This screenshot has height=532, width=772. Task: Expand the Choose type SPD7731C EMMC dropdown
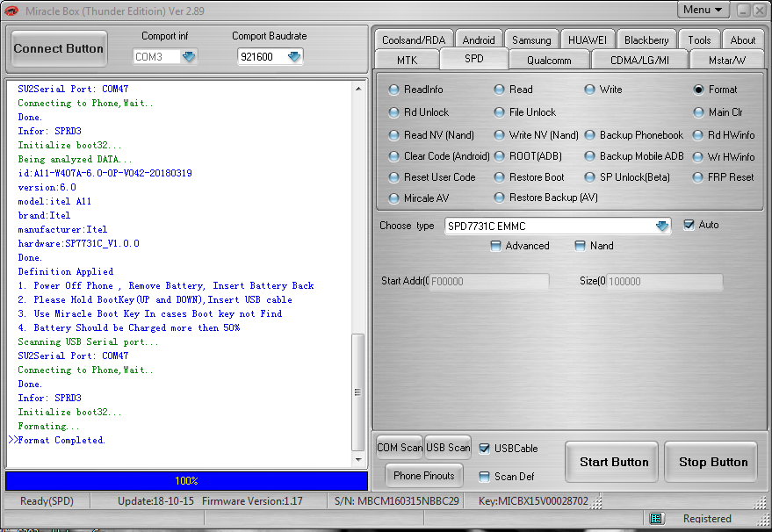661,226
